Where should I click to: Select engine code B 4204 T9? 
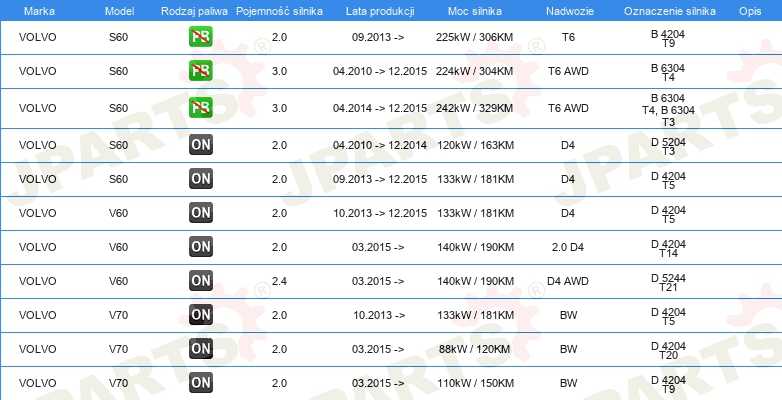668,38
